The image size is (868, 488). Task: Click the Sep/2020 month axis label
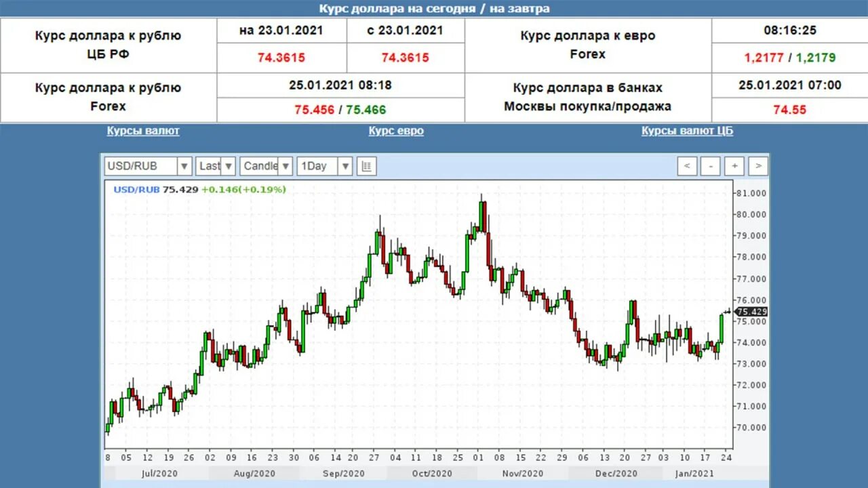point(342,474)
